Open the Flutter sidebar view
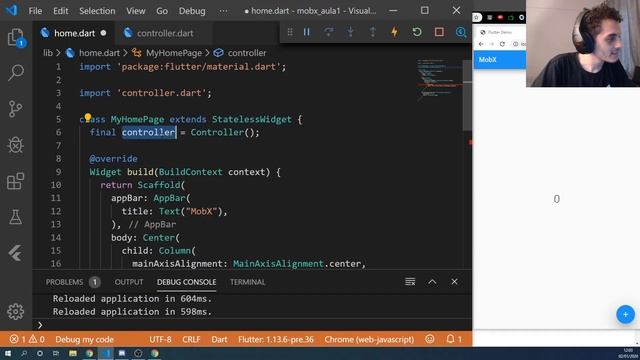Image resolution: width=640 pixels, height=360 pixels. coord(16,253)
